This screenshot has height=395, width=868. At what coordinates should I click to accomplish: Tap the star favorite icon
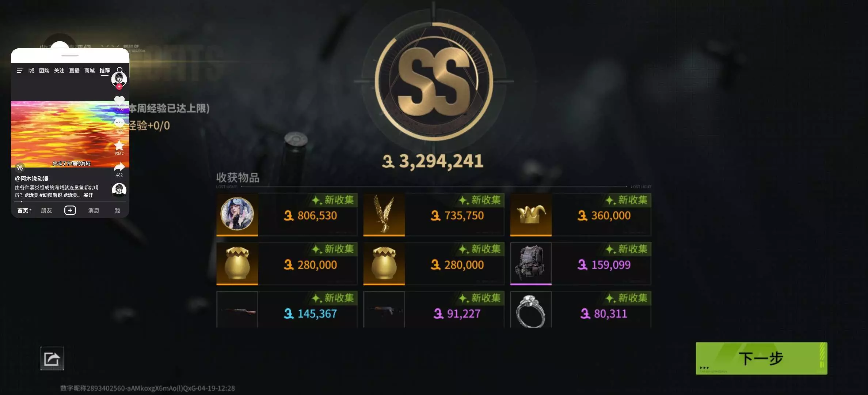point(119,146)
